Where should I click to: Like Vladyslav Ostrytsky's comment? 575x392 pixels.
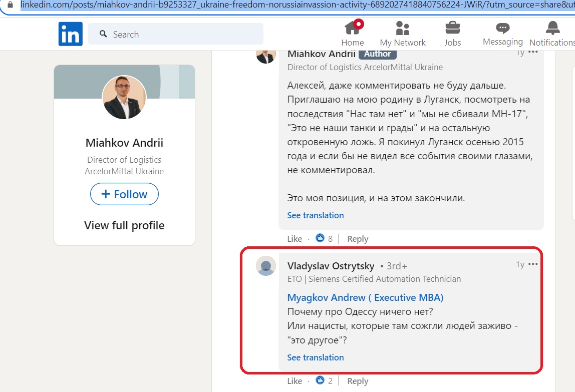click(295, 381)
